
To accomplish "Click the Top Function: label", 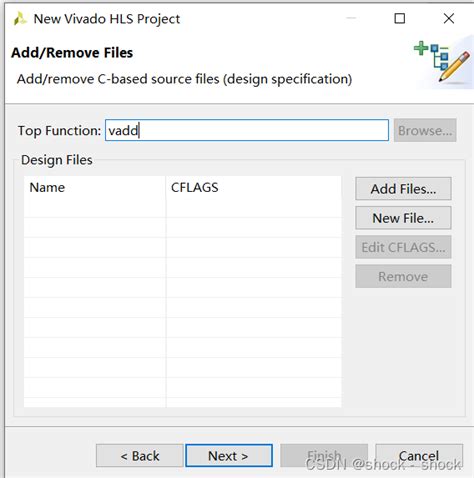I will (59, 131).
